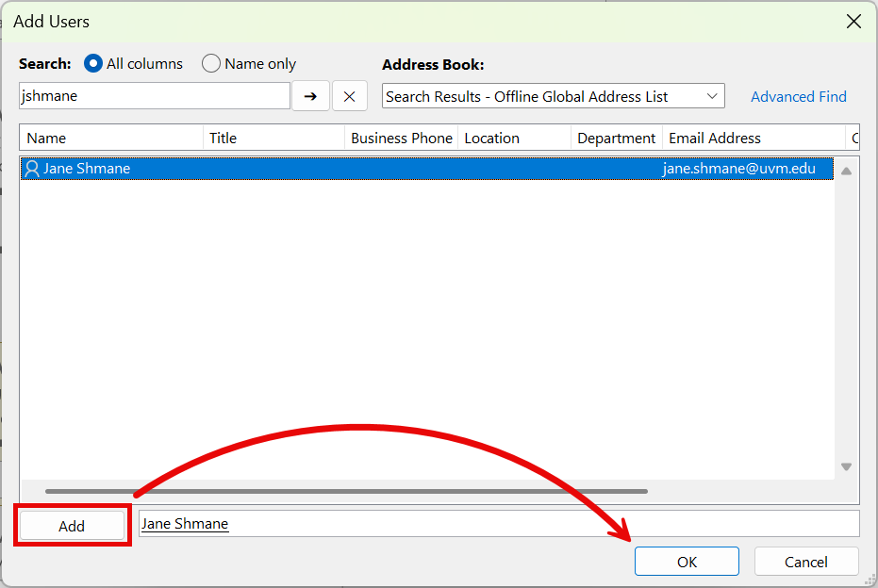The width and height of the screenshot is (878, 588).
Task: Click the Department column header
Action: [x=616, y=138]
